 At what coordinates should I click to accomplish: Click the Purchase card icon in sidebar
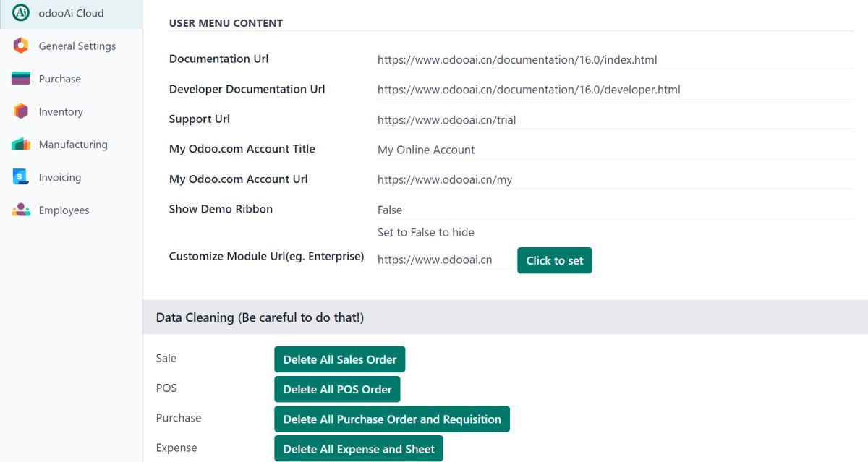click(x=21, y=79)
